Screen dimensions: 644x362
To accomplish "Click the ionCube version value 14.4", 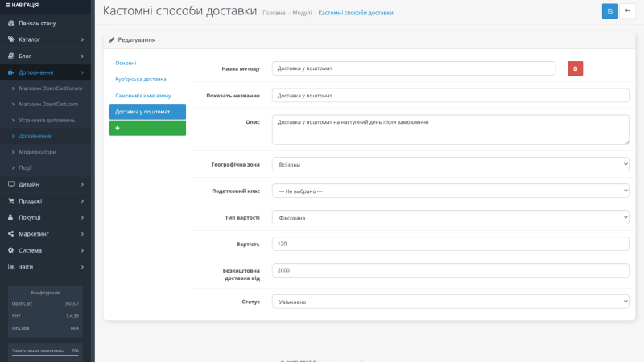I will (74, 328).
